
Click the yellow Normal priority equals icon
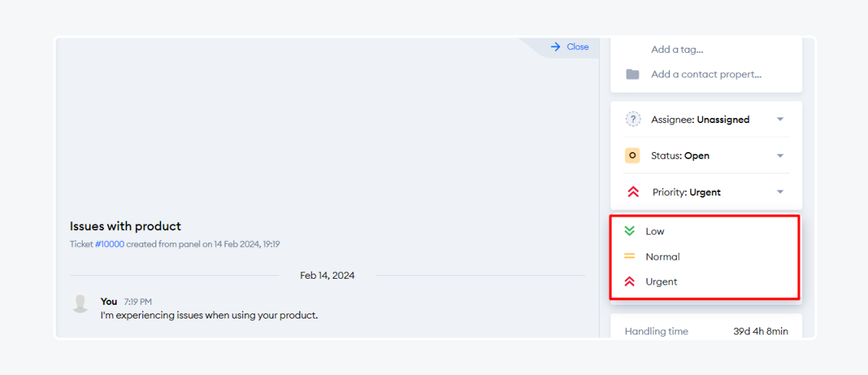[x=629, y=256]
